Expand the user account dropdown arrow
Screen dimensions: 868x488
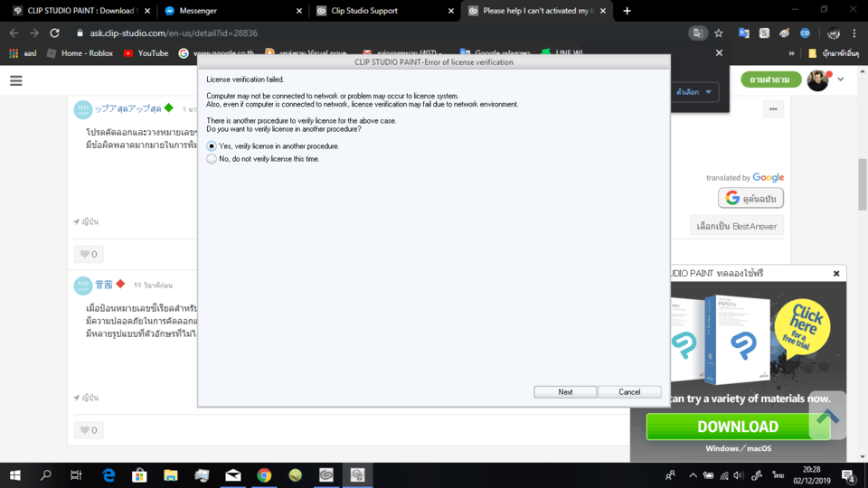tap(840, 80)
